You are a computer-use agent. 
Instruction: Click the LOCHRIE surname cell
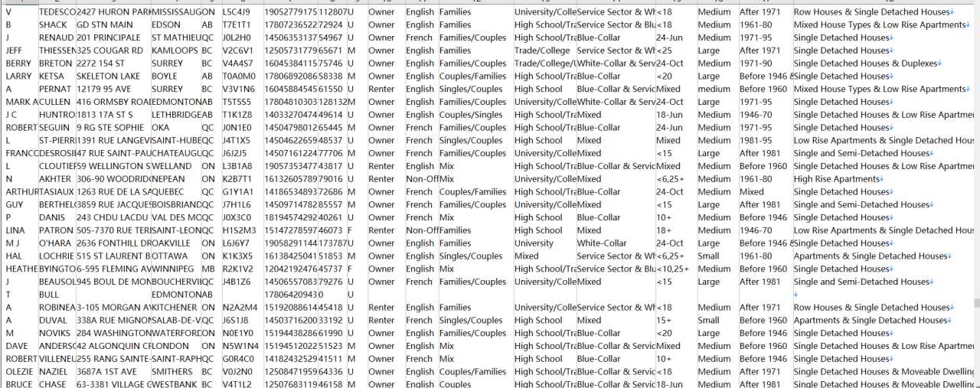click(57, 256)
